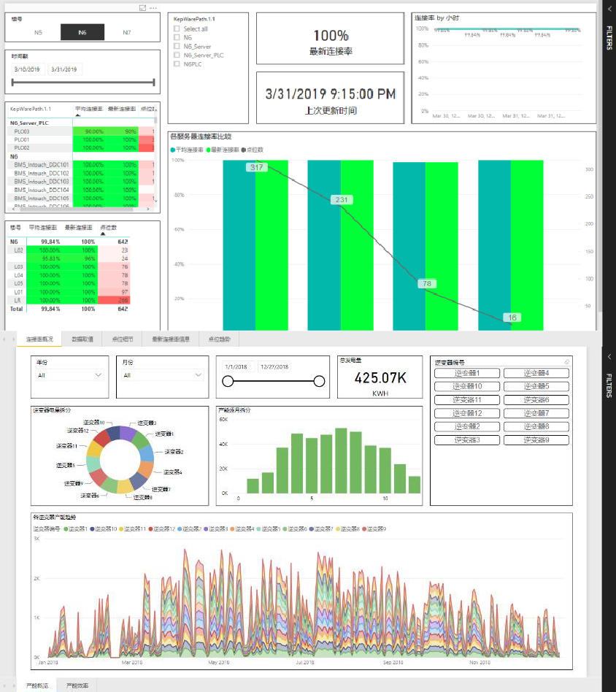Switch to bottom 产能效率 tab
Viewport: 616px width, 692px height.
pyautogui.click(x=77, y=685)
